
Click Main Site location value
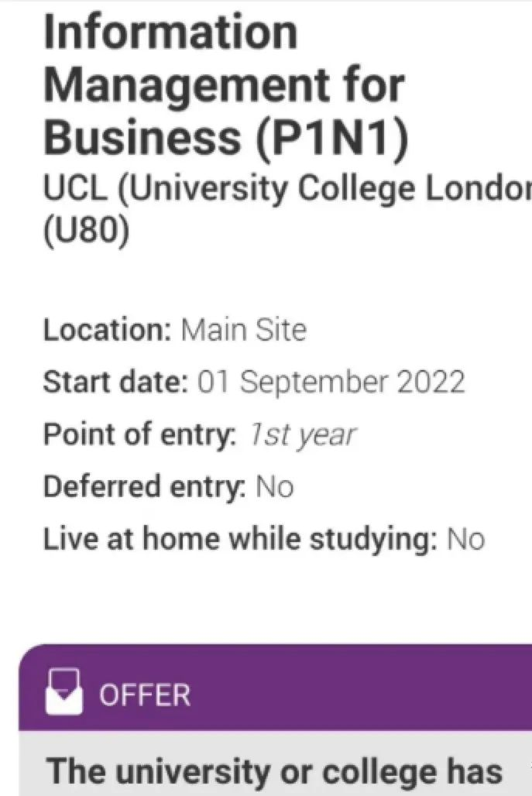pyautogui.click(x=244, y=330)
